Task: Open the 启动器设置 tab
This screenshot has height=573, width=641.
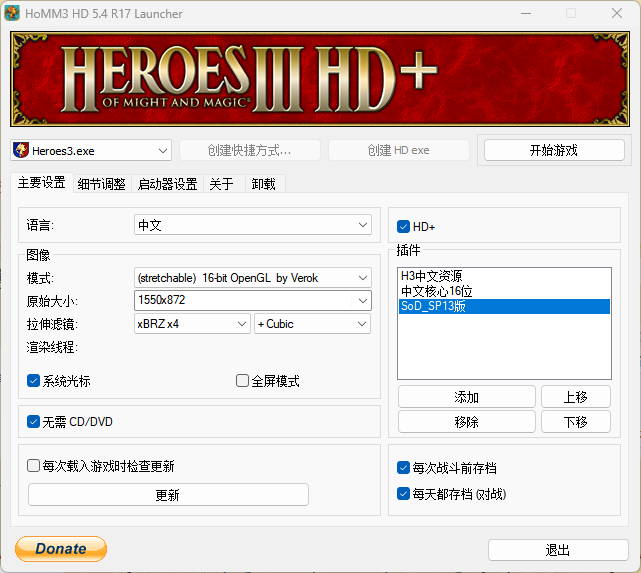Action: (168, 184)
